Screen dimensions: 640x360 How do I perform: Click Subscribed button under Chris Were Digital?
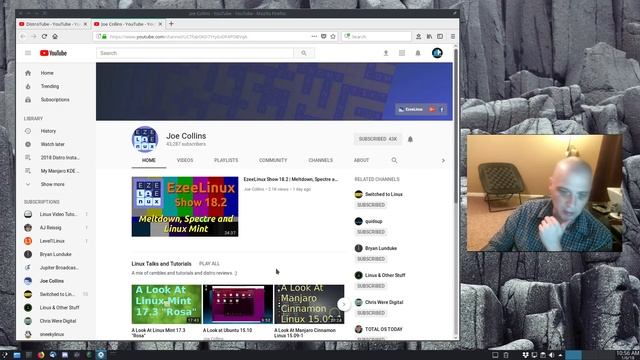371,313
